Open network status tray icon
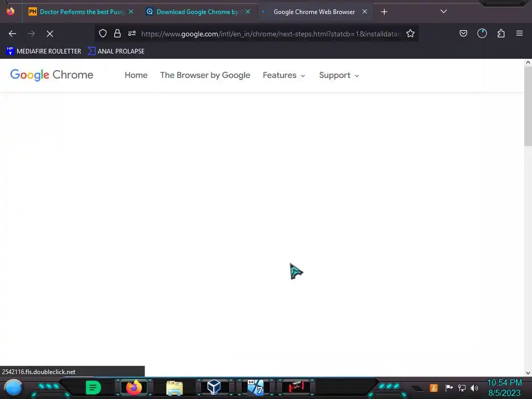The width and height of the screenshot is (532, 399). (462, 388)
